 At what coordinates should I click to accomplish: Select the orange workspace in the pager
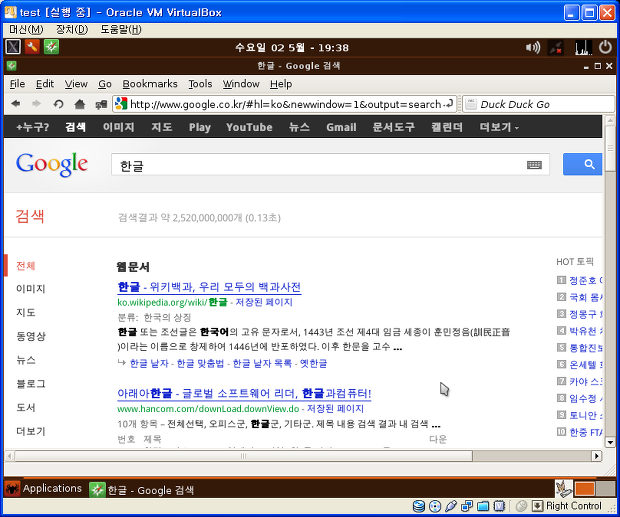coord(585,489)
